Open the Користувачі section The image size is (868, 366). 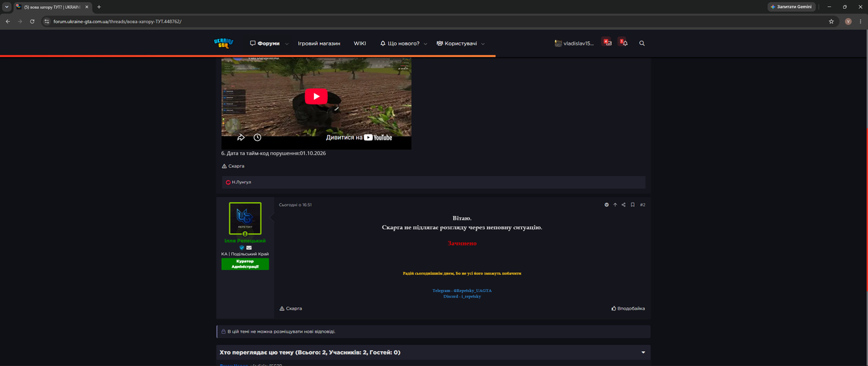[x=456, y=43]
